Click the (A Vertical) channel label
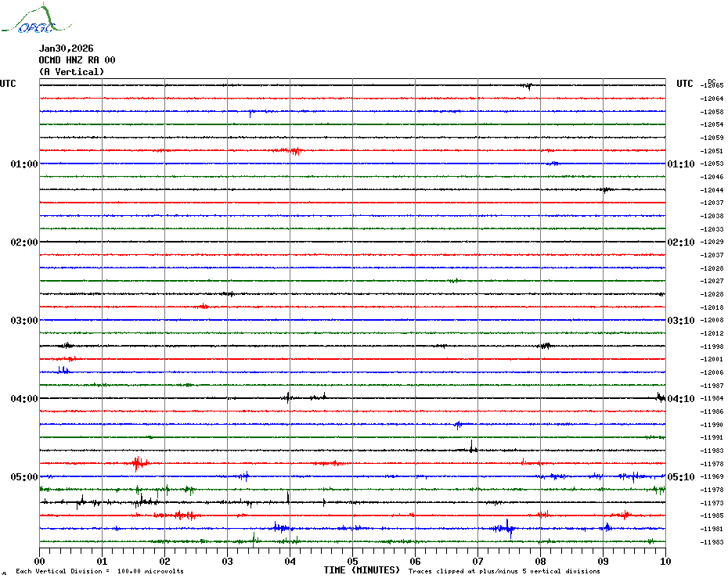Image resolution: width=728 pixels, height=582 pixels. pos(71,72)
